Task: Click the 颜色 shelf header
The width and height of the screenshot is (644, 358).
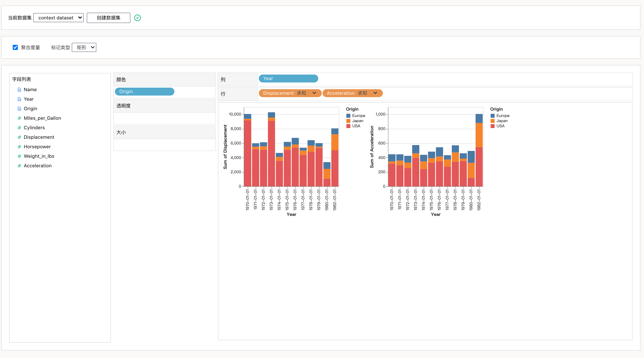Action: pos(164,79)
